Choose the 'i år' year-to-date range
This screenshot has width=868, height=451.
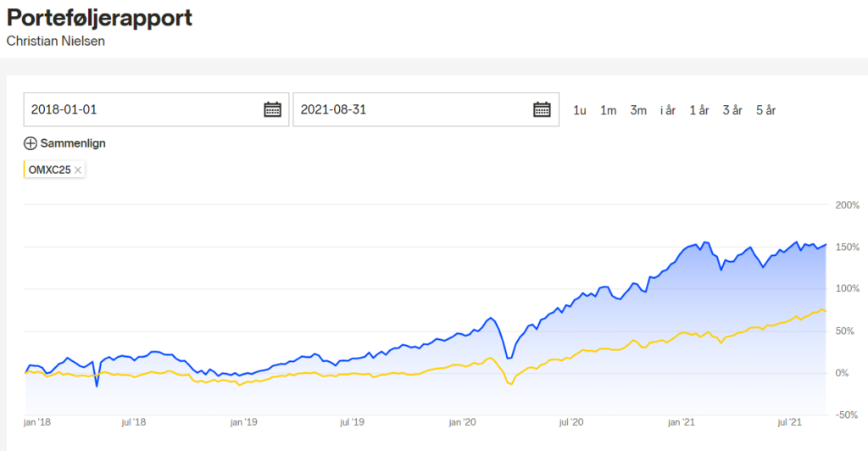click(668, 110)
